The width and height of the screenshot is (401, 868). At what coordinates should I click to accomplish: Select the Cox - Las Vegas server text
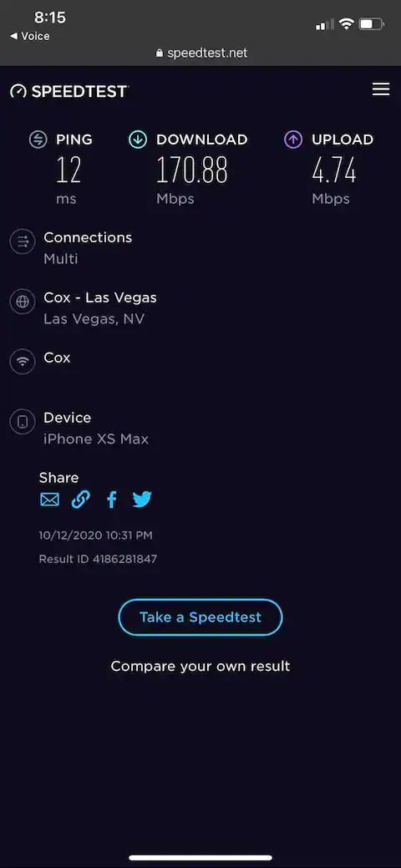[x=100, y=297]
